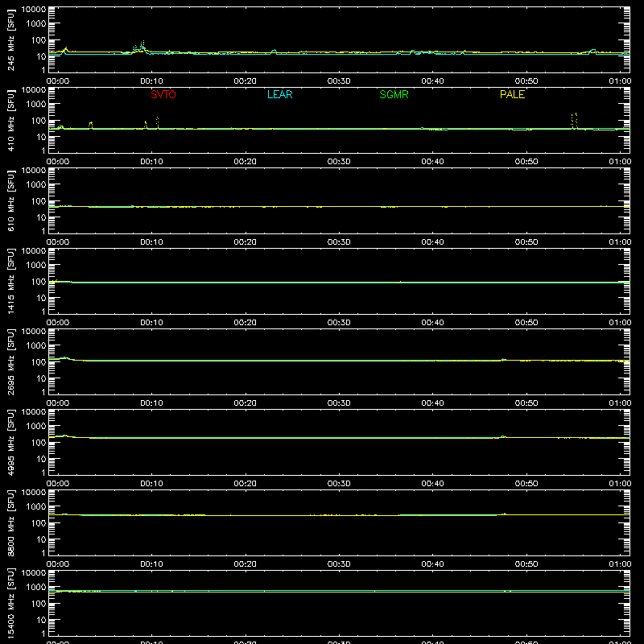Select the 1415 MHz [SFU] axis title

[x=10, y=282]
